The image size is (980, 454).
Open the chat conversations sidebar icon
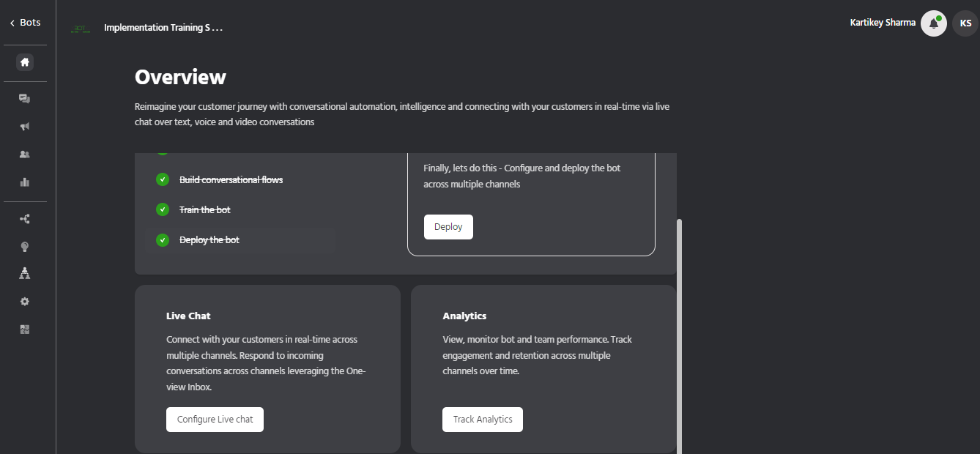tap(25, 99)
